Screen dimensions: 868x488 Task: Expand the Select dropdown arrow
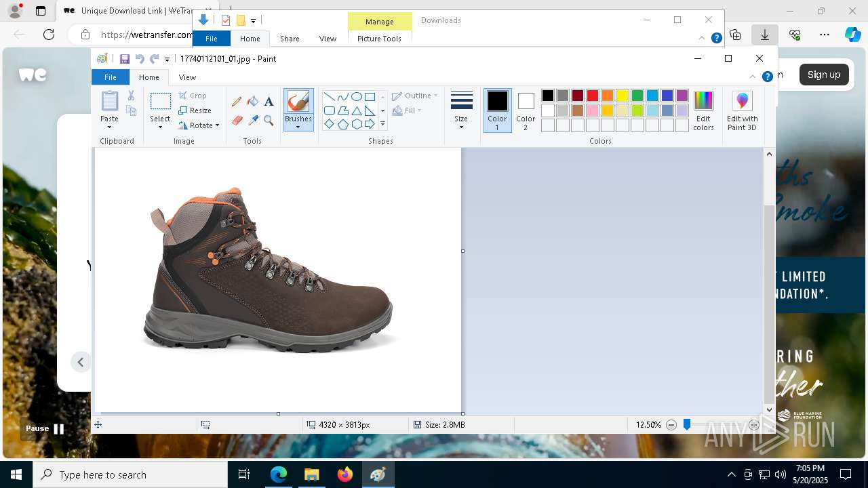(160, 126)
